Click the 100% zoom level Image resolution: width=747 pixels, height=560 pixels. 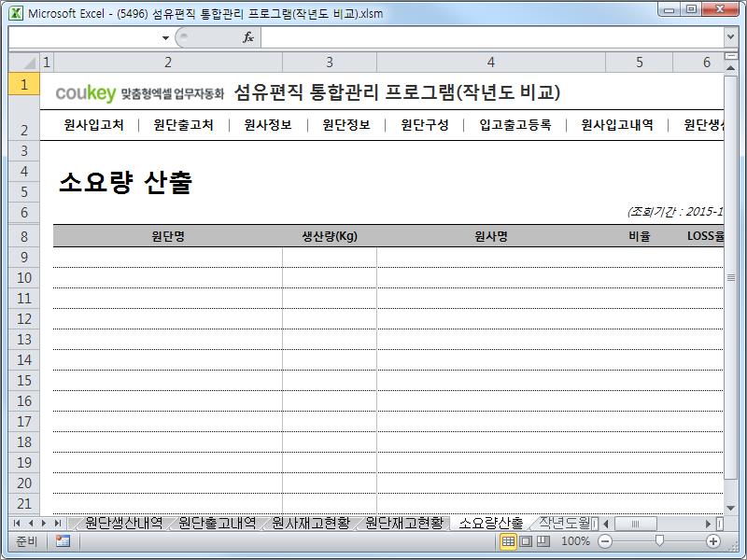(x=575, y=541)
